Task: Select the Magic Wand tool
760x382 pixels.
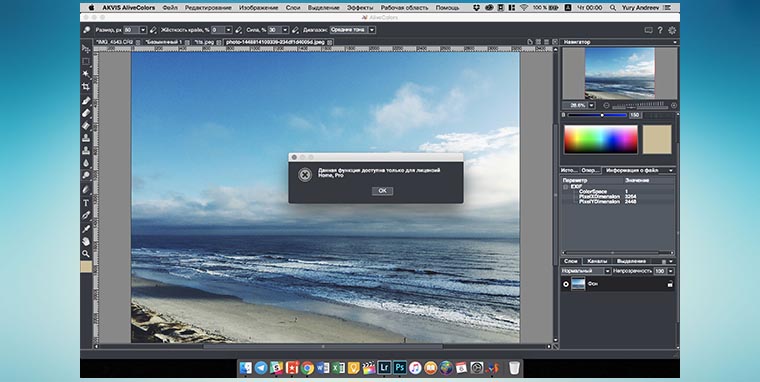Action: click(x=86, y=74)
